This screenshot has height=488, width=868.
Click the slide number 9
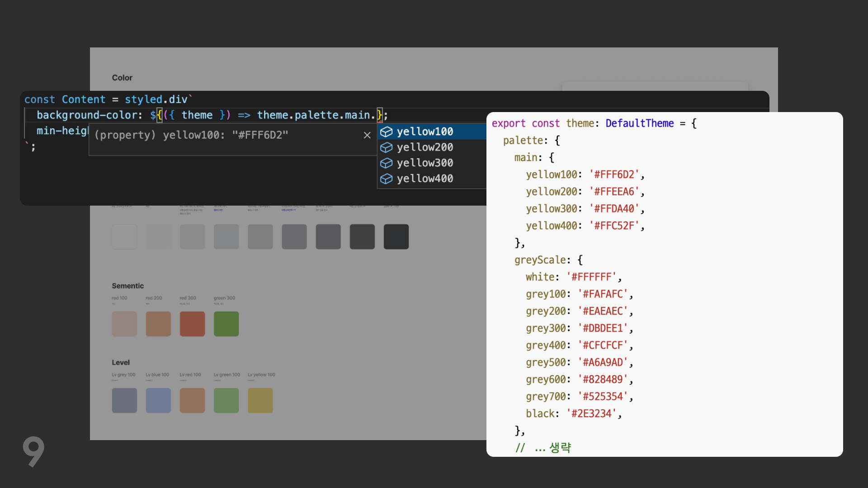[33, 451]
